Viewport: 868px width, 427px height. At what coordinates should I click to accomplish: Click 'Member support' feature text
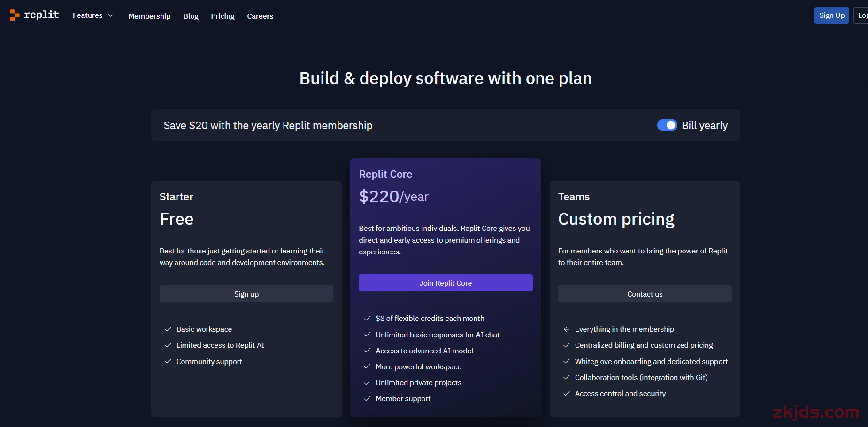pyautogui.click(x=403, y=399)
